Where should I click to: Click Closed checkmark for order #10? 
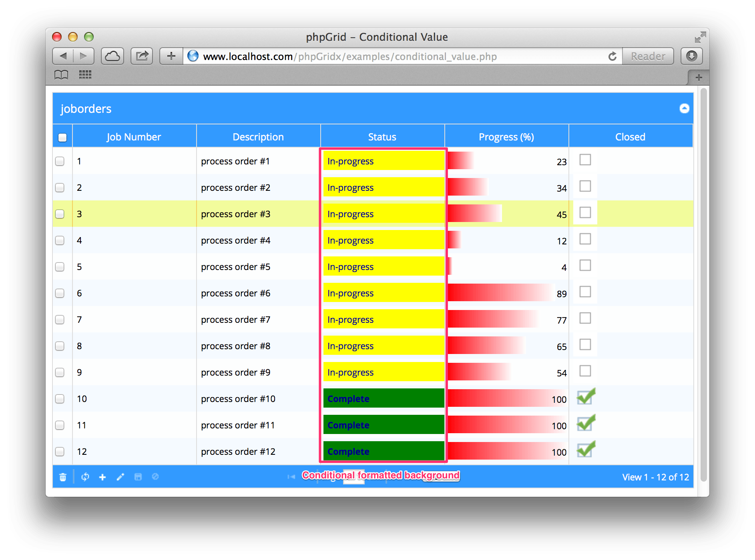click(586, 396)
